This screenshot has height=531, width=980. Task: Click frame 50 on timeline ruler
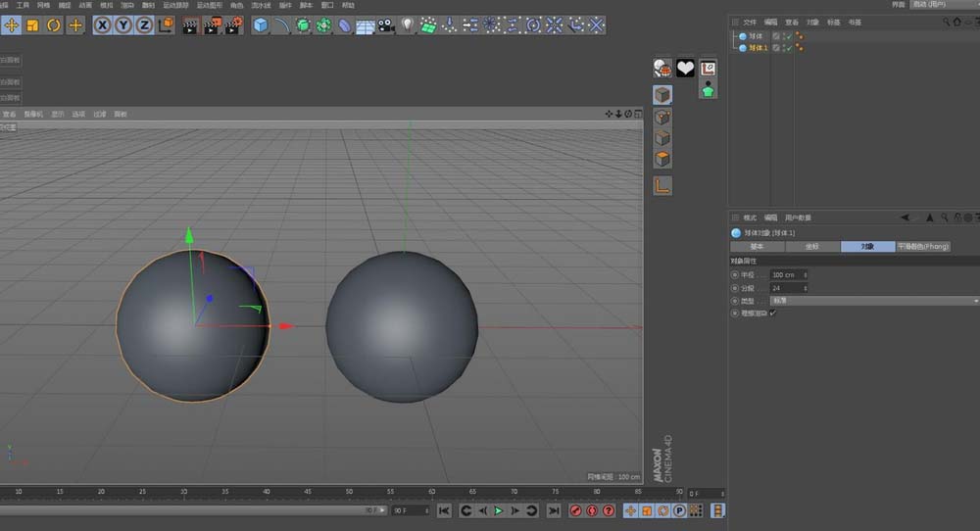coord(349,492)
